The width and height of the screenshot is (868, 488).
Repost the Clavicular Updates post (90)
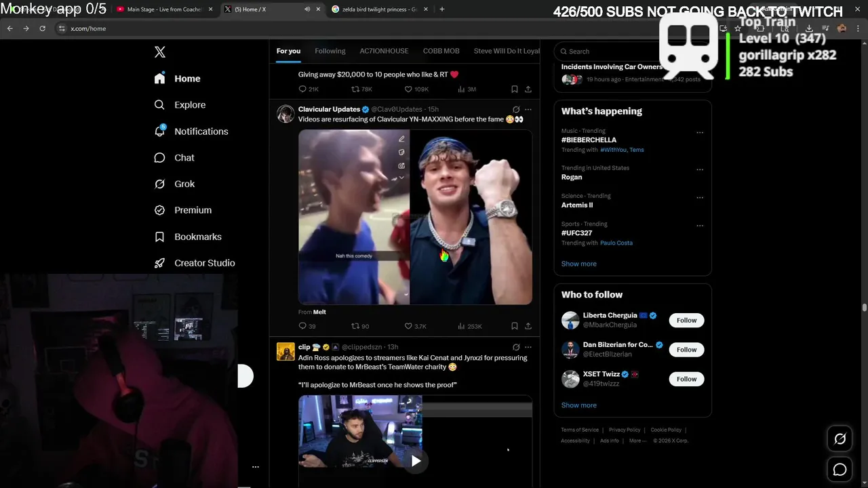pos(360,326)
